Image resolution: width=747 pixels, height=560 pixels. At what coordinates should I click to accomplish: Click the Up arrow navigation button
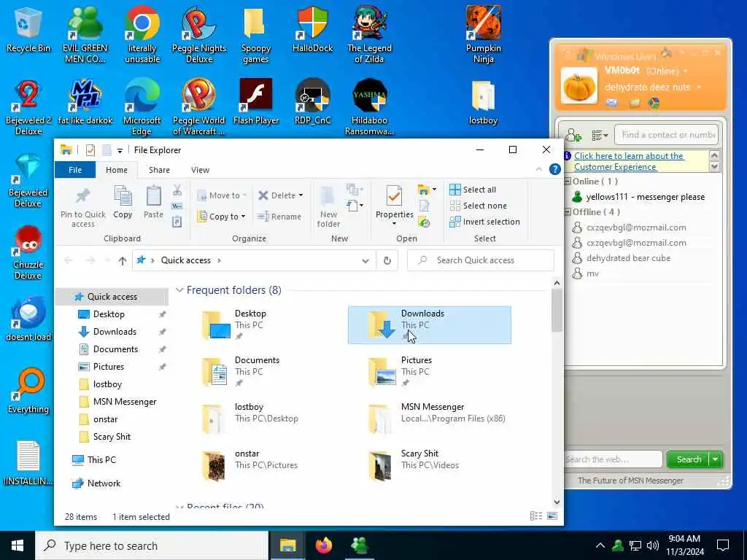tap(123, 260)
